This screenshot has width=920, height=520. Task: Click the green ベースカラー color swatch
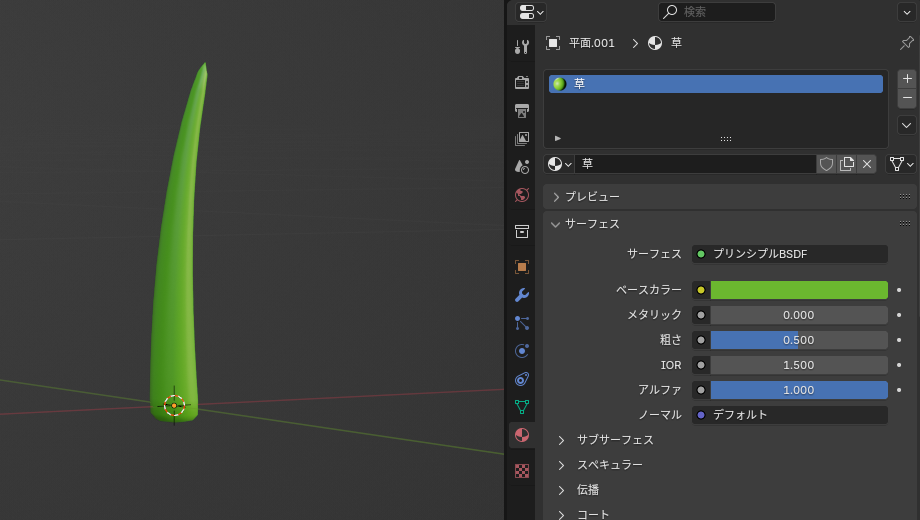tap(798, 290)
